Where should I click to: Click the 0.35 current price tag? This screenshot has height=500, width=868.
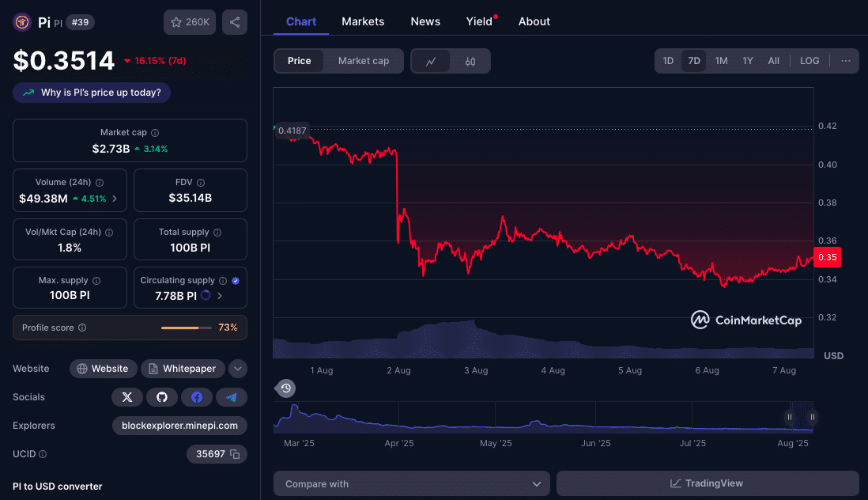click(827, 257)
